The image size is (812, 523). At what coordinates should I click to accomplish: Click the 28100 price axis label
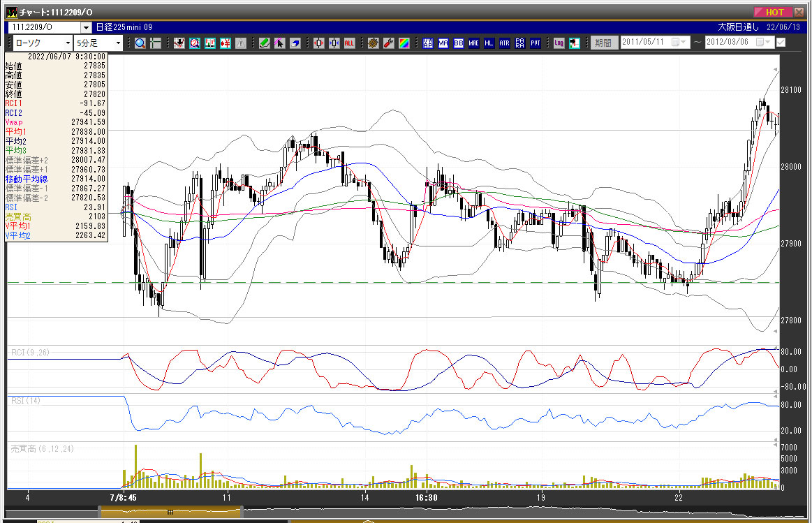(791, 90)
